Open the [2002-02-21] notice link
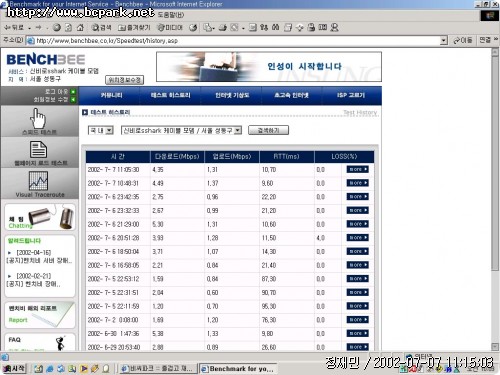The height and width of the screenshot is (375, 500). point(34,276)
